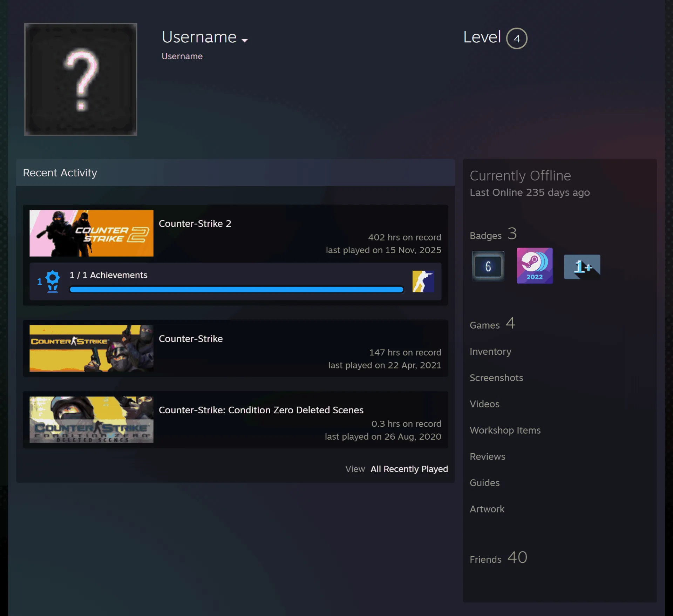Click the question mark profile avatar

tap(81, 79)
